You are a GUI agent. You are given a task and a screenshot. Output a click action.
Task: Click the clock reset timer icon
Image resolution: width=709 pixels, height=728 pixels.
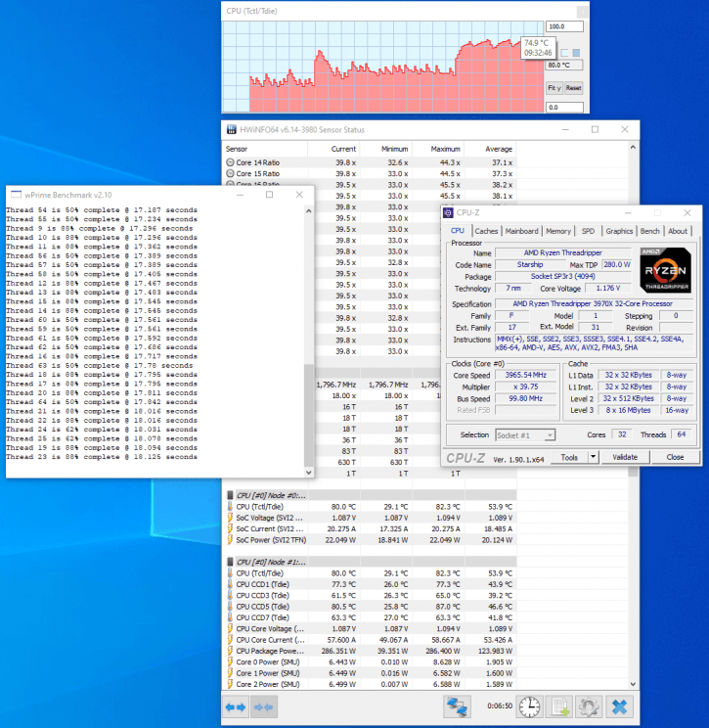point(529,705)
